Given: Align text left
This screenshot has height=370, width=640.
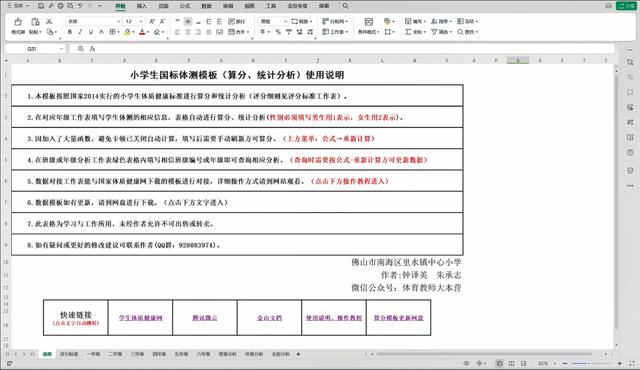Looking at the screenshot, I should [x=177, y=32].
